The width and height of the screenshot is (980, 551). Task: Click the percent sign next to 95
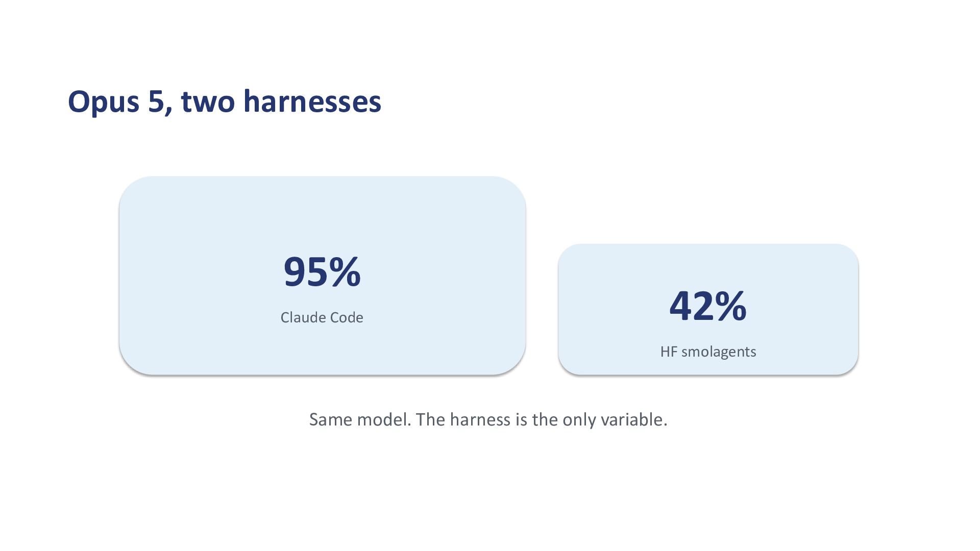click(x=345, y=272)
